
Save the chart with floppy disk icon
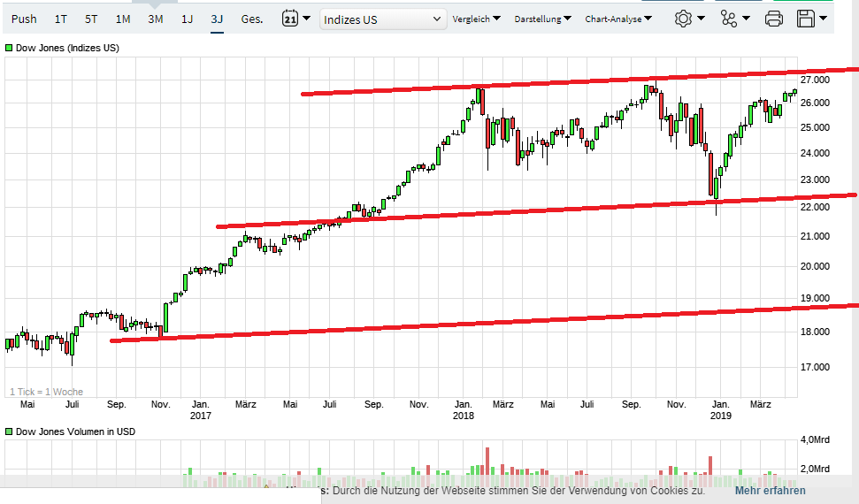[806, 19]
